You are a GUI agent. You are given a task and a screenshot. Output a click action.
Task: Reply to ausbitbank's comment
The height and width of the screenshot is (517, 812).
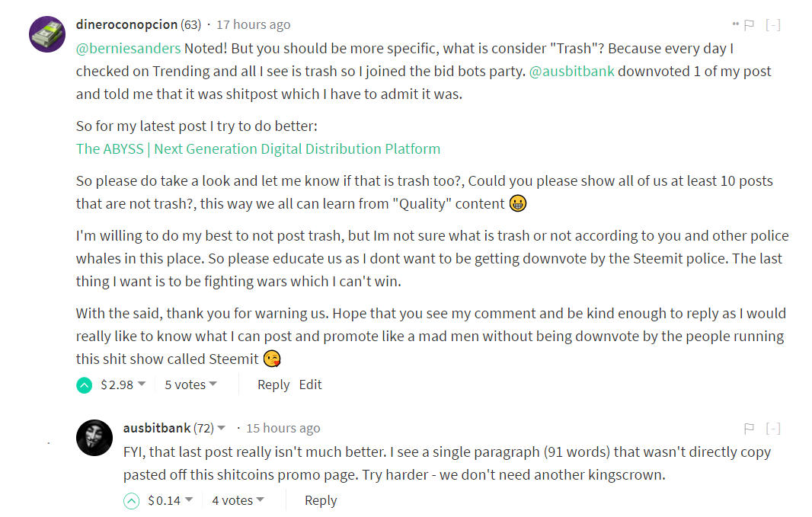pos(321,501)
